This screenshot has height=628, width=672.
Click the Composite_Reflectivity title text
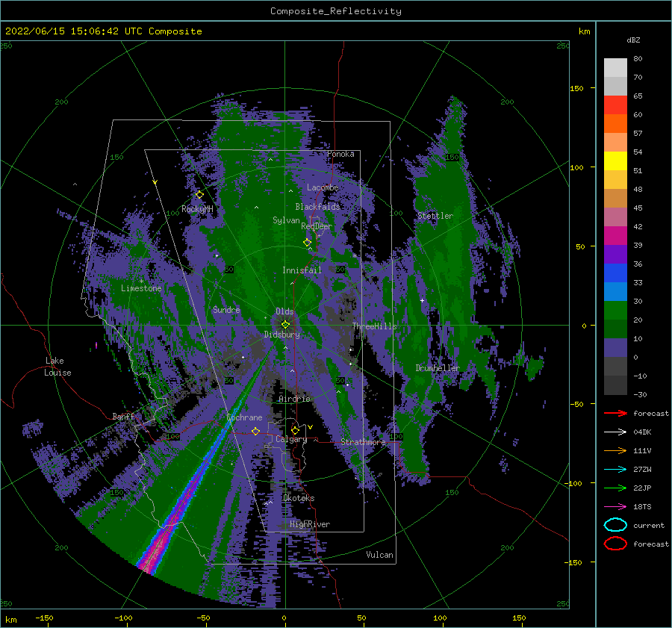(336, 11)
